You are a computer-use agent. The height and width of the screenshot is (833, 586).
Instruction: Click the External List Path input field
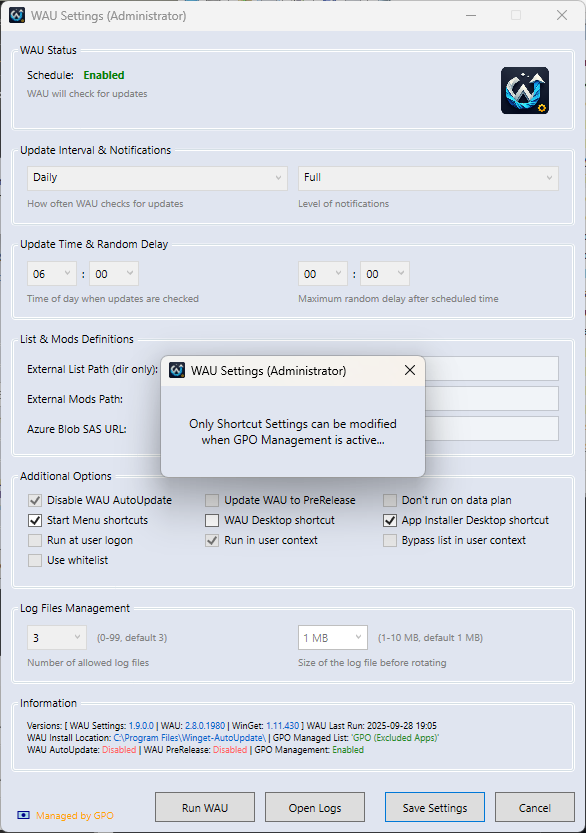[491, 368]
